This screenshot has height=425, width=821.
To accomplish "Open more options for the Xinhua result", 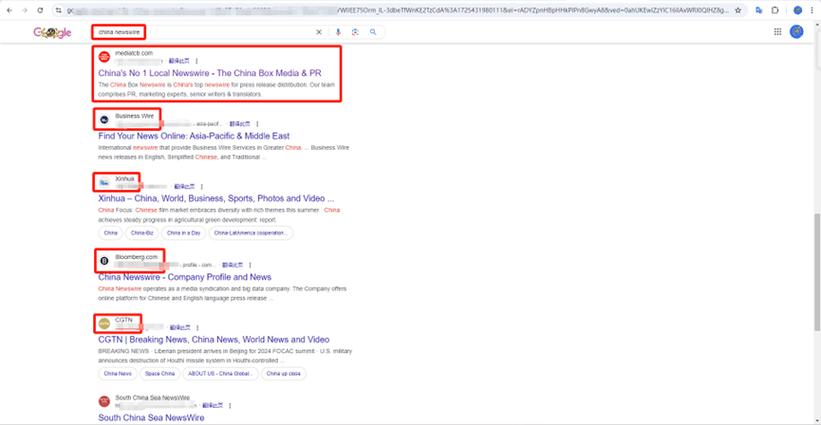I will (x=202, y=186).
